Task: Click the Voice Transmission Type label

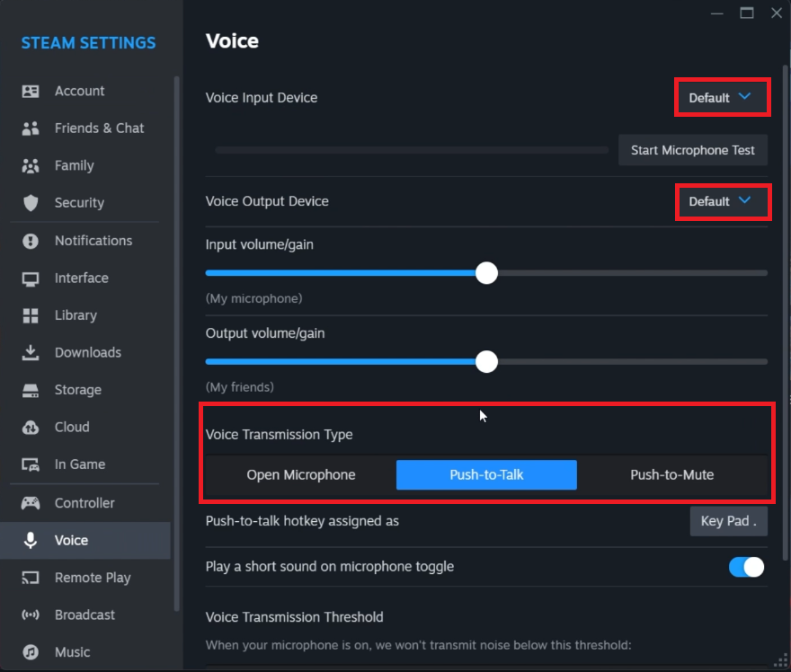Action: coord(279,435)
